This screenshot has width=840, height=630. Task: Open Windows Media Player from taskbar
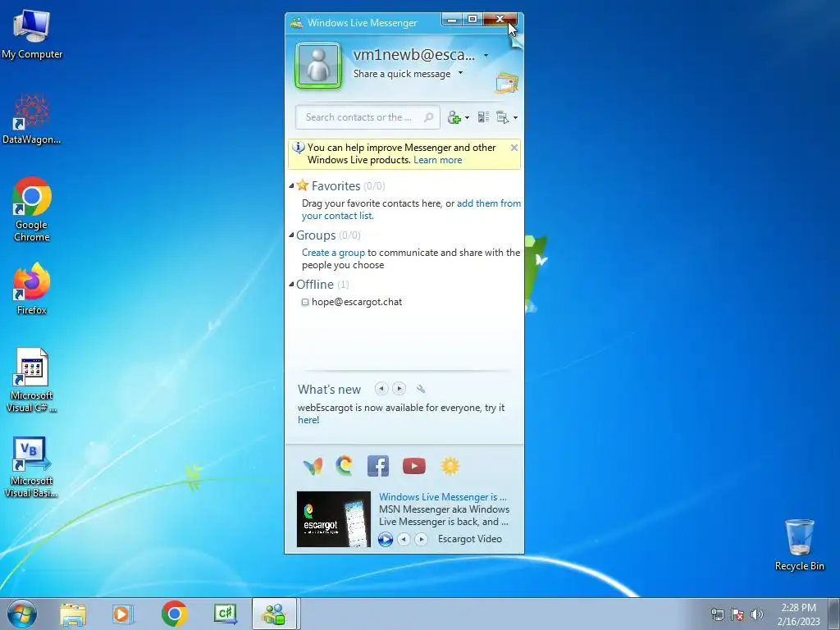(123, 614)
